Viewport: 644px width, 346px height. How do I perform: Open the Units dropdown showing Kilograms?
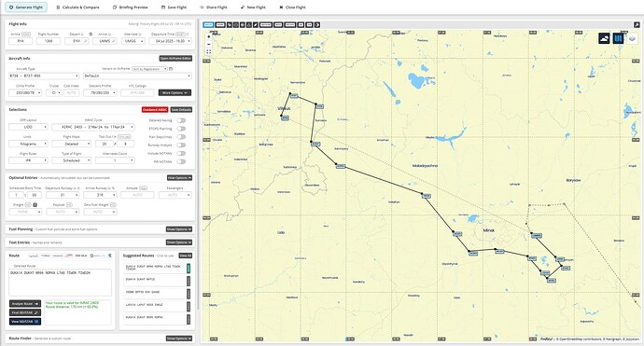28,144
